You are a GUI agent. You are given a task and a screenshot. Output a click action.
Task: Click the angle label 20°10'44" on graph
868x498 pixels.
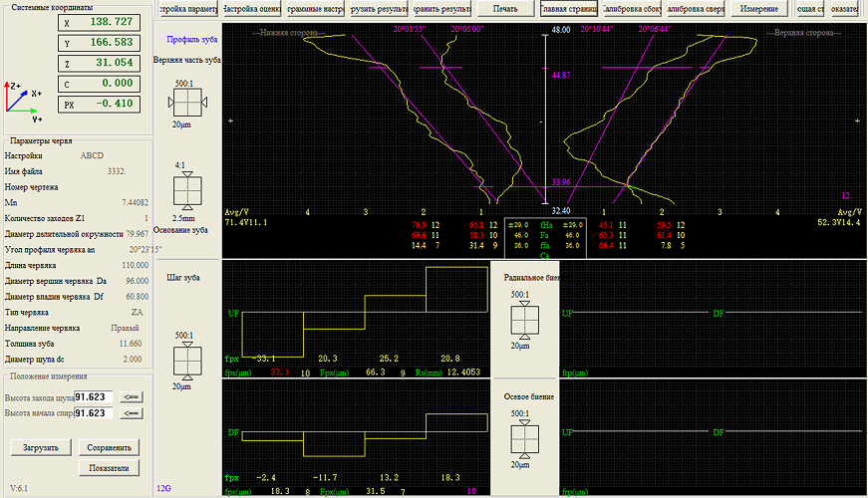[x=597, y=29]
